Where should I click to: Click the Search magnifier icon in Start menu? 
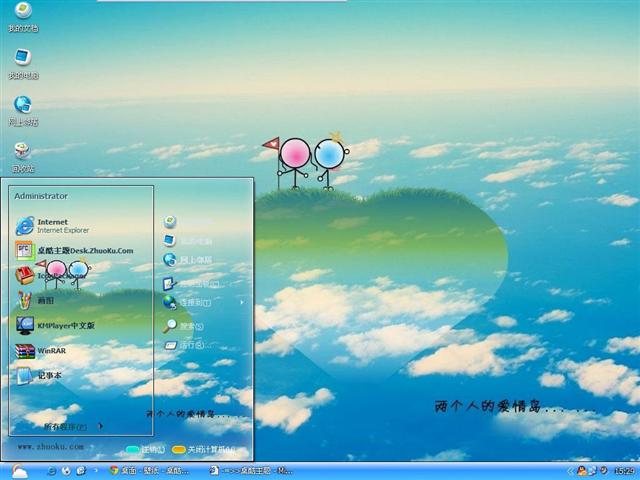(170, 326)
